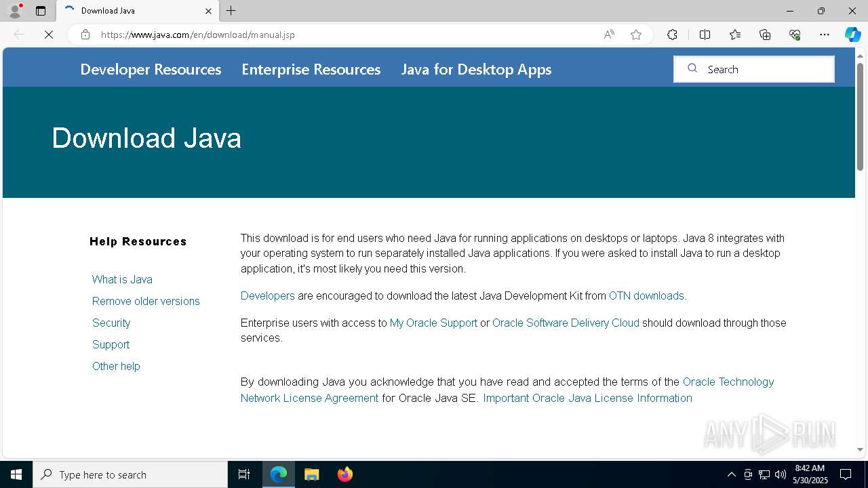Enable Split screen view
The image size is (868, 488).
[705, 35]
